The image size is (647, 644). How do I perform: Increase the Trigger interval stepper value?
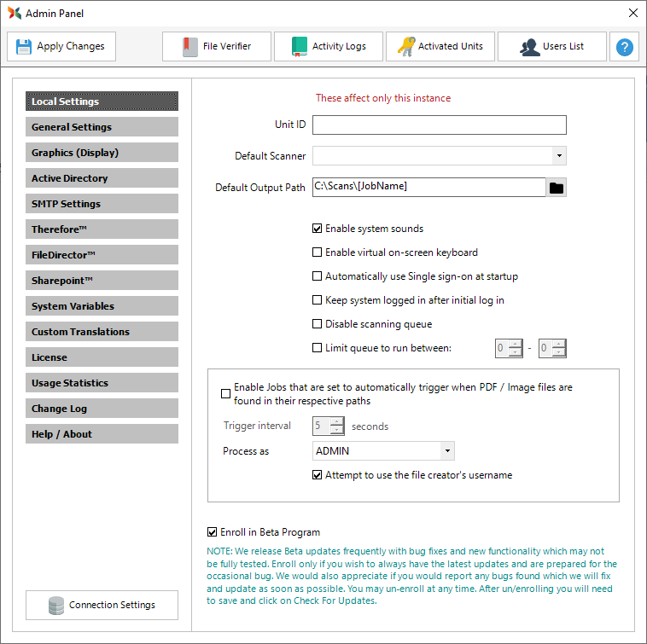point(337,421)
